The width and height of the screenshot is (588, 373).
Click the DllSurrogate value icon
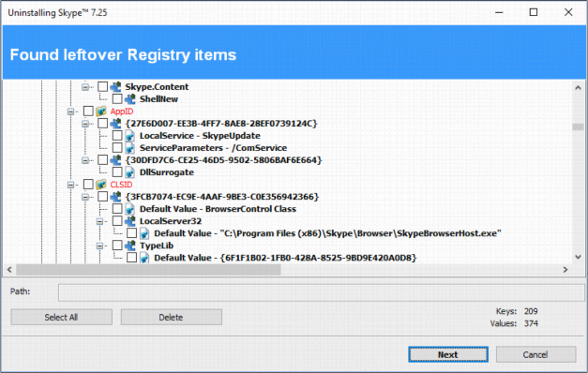point(130,172)
